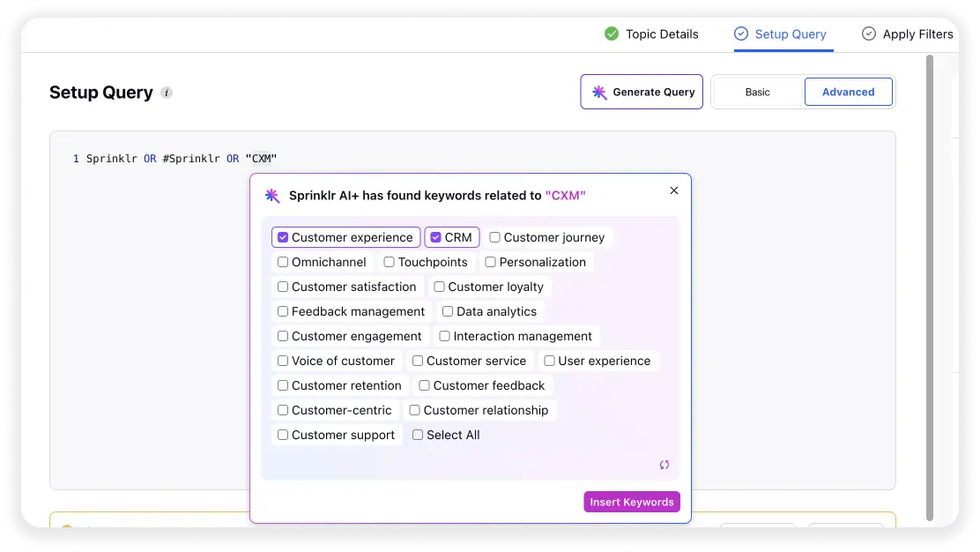Close the Sprinklr AI+ keywords popup

click(673, 190)
